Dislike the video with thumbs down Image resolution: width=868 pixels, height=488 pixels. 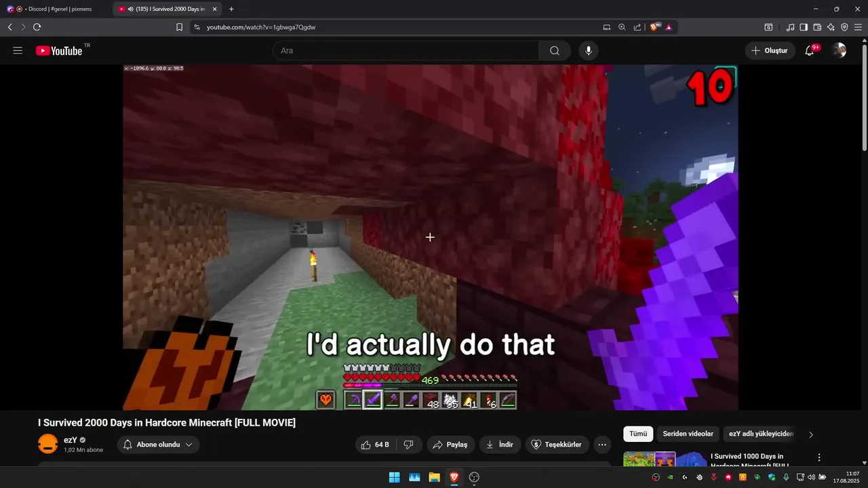tap(408, 445)
